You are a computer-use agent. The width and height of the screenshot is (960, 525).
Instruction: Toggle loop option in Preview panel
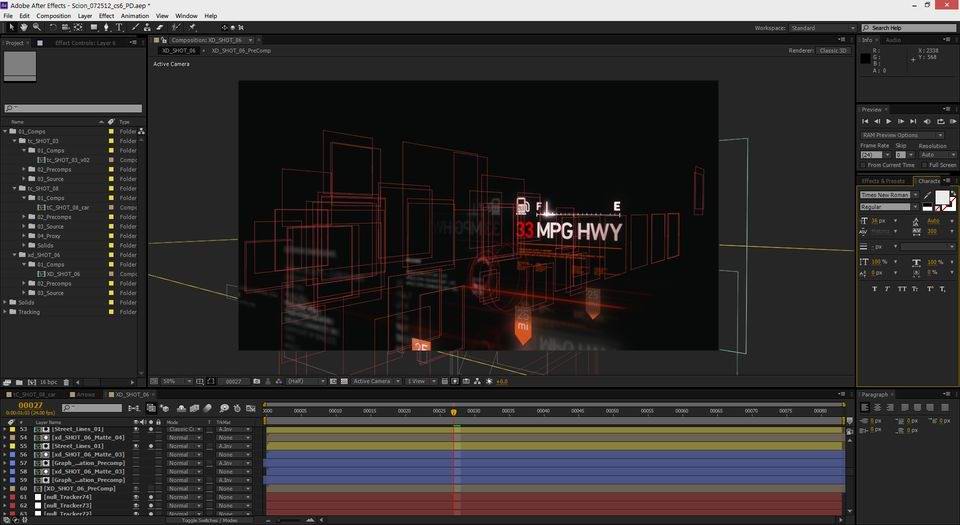click(940, 121)
